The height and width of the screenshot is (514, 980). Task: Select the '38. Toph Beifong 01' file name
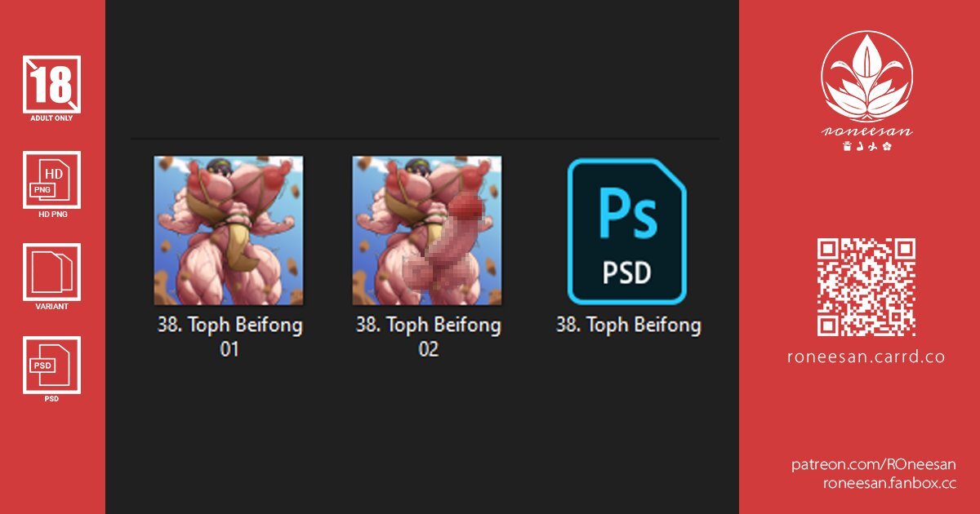[x=229, y=337]
